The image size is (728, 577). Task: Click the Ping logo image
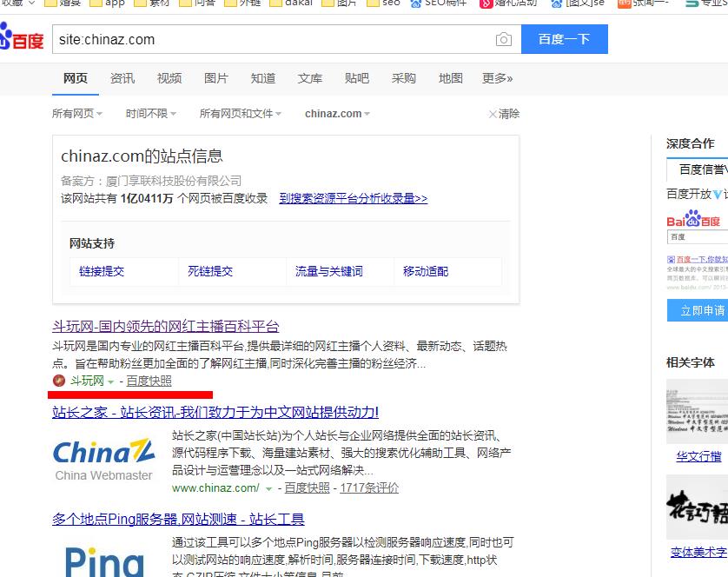coord(104,560)
